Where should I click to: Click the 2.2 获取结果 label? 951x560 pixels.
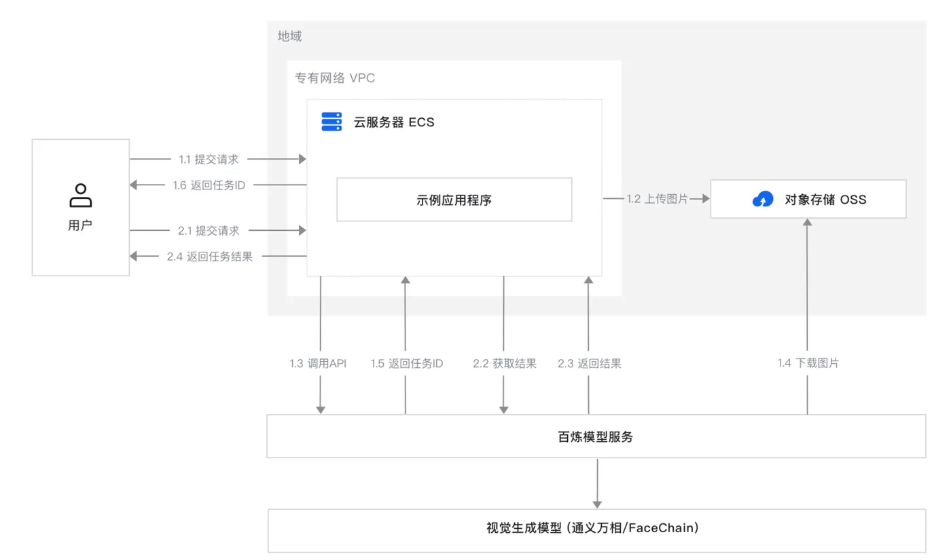[505, 363]
